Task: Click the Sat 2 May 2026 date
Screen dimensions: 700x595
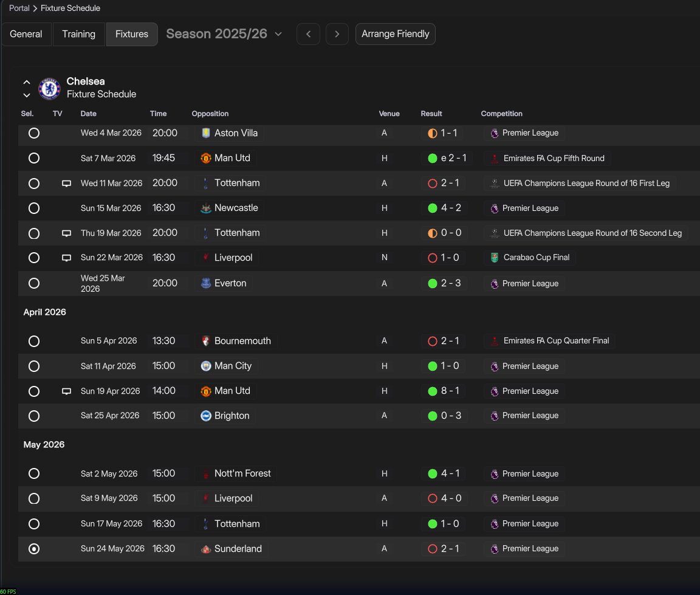Action: click(109, 473)
